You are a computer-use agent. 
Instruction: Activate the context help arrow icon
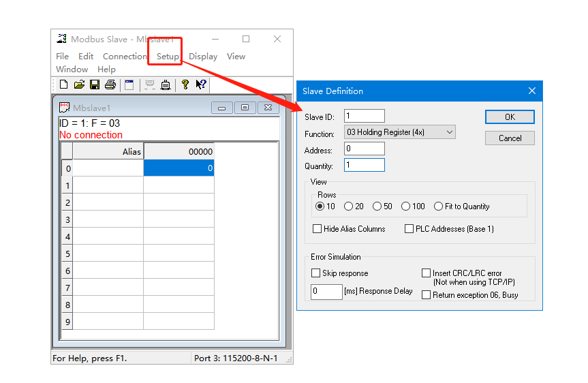(x=201, y=85)
